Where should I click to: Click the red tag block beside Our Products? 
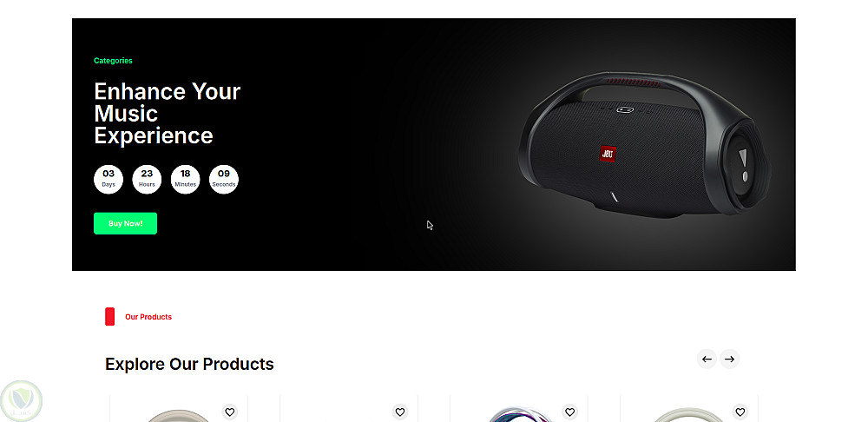(109, 317)
